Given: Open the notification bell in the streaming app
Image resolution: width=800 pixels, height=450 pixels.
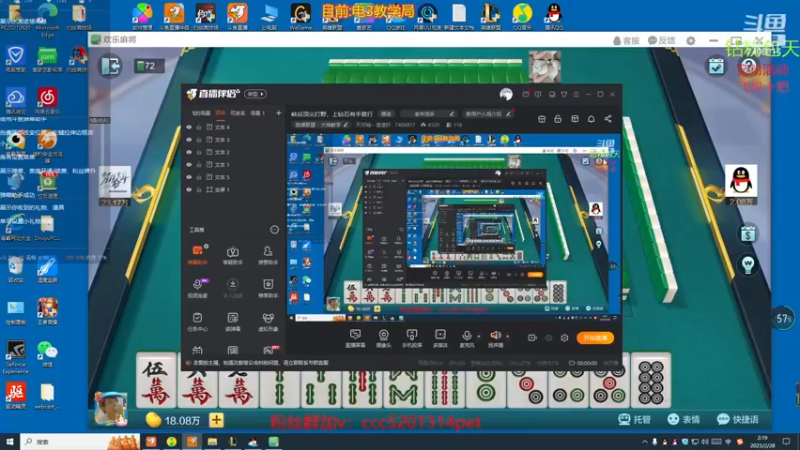Looking at the screenshot, I should [x=591, y=119].
